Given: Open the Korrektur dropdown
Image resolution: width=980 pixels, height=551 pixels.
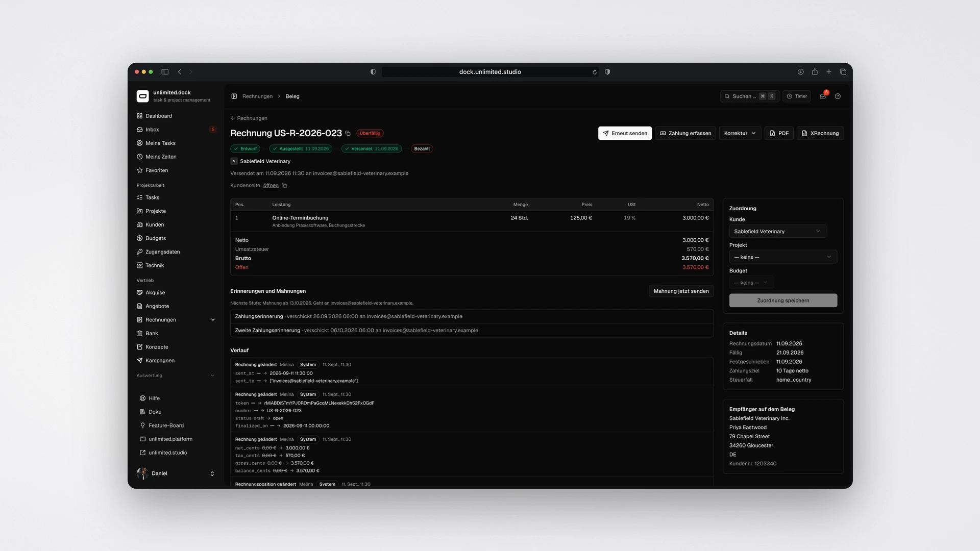Looking at the screenshot, I should pyautogui.click(x=740, y=133).
